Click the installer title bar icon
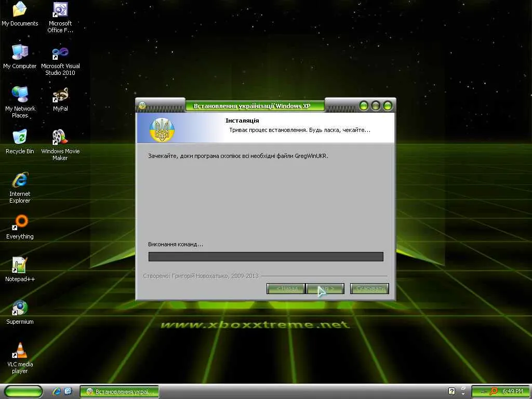Viewport: 532px width, 399px height. 142,105
